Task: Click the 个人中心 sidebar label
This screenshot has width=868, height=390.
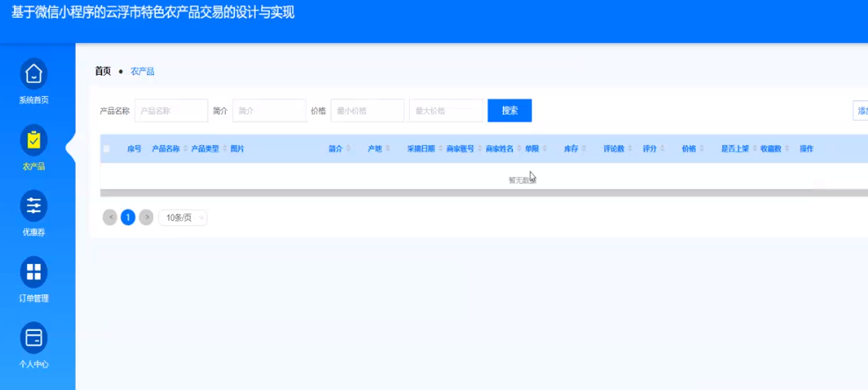Action: click(x=33, y=364)
